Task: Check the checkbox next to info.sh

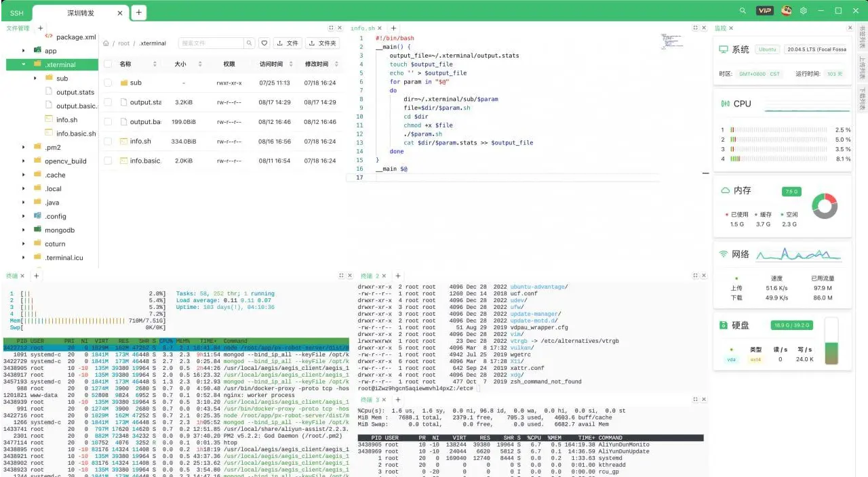Action: pos(108,142)
